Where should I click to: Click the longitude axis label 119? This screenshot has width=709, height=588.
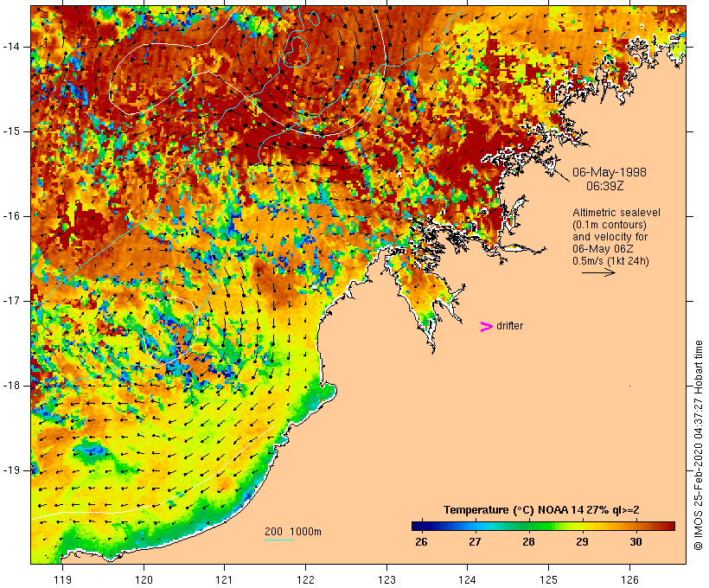coord(62,580)
